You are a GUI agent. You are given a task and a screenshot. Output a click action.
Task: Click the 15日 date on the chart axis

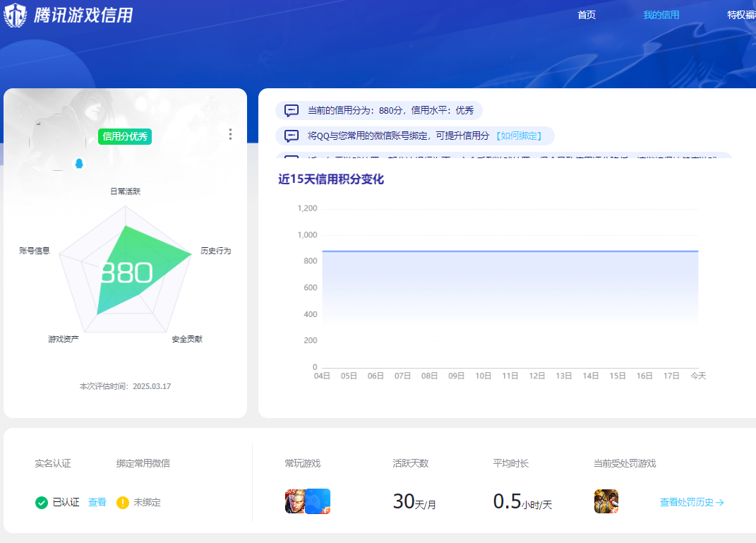point(618,376)
